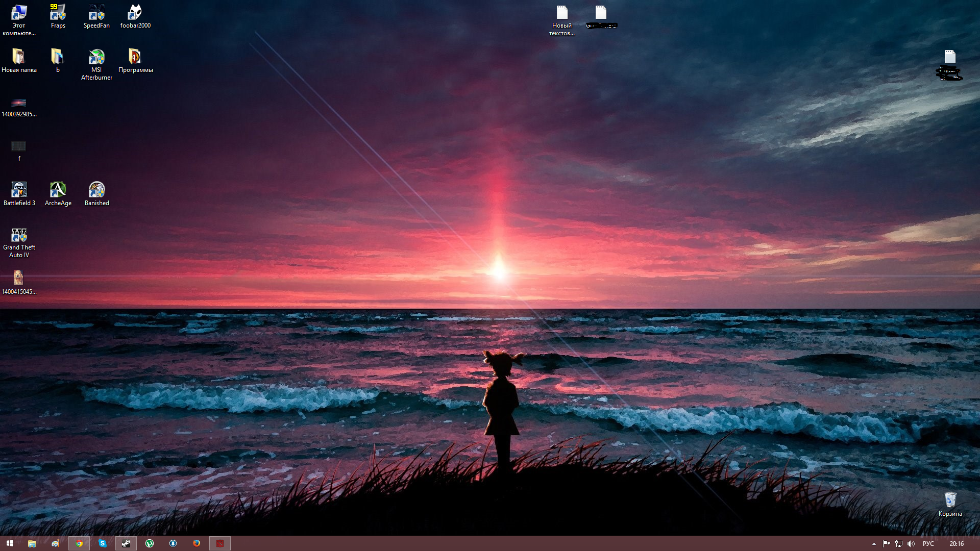Select the Battlefield 3 desktop icon
Screen dimensions: 980x551
(x=19, y=190)
